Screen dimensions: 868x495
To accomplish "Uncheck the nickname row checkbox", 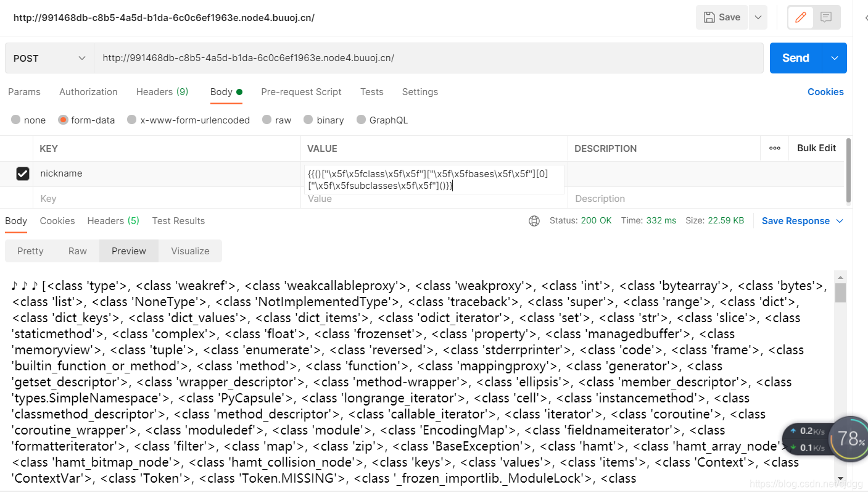I will 23,174.
